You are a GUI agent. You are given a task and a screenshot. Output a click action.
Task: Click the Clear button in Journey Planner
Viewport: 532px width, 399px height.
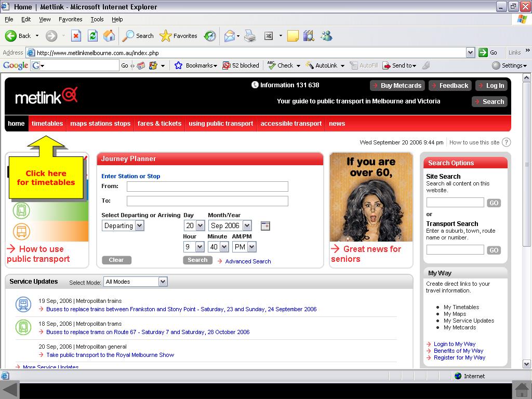pyautogui.click(x=116, y=260)
